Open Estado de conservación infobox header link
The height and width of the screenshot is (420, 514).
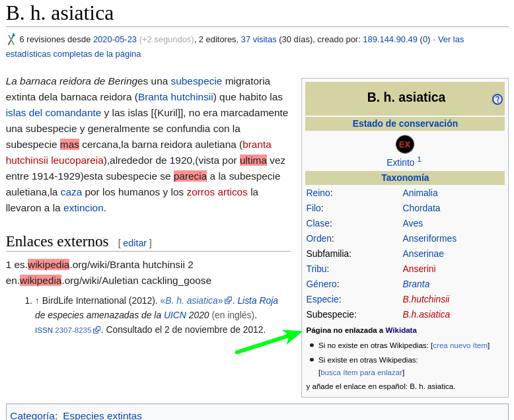[x=404, y=123]
